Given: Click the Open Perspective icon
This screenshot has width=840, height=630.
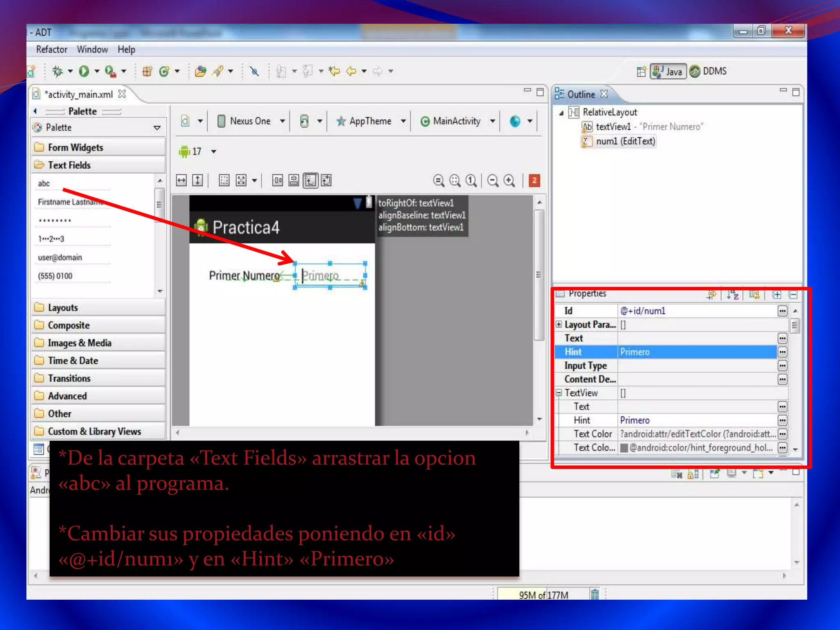Looking at the screenshot, I should 641,72.
